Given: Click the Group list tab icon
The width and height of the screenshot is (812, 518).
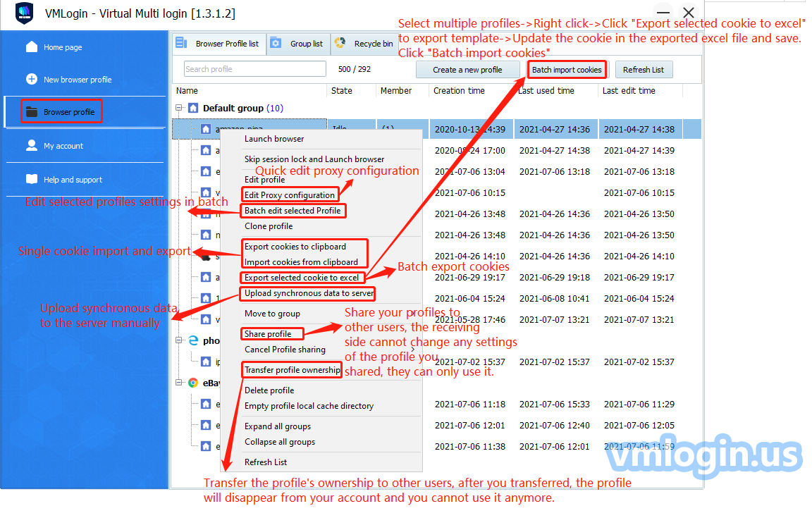Looking at the screenshot, I should 276,43.
